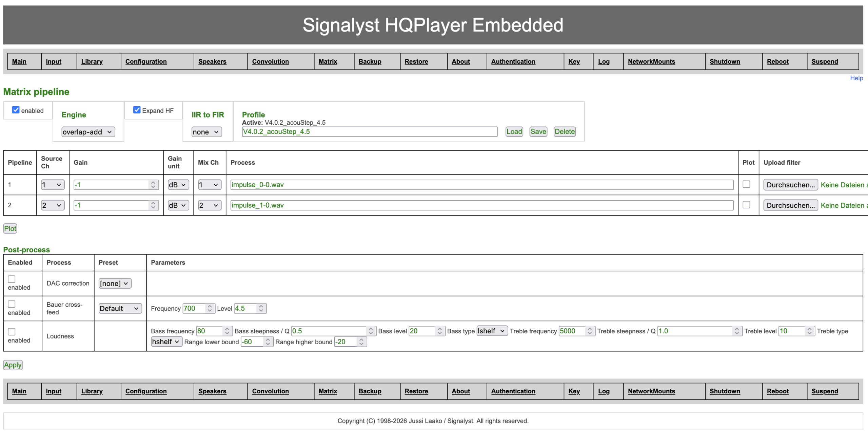
Task: Open the Engine overlap-add dropdown
Action: pyautogui.click(x=88, y=132)
